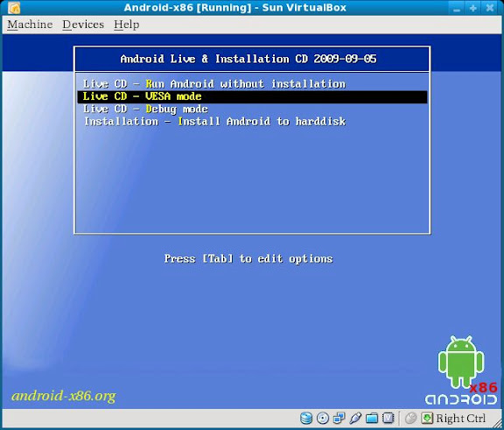Image resolution: width=504 pixels, height=430 pixels.
Task: Click the mouse integration indicator icon
Action: (x=410, y=418)
